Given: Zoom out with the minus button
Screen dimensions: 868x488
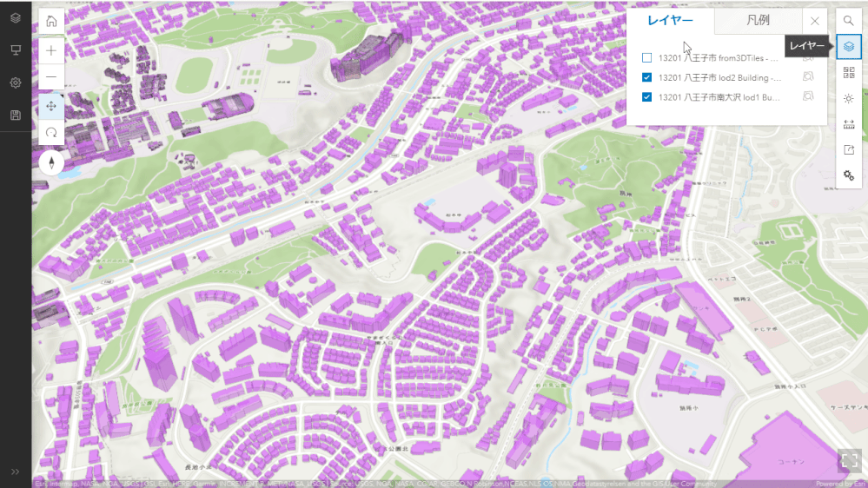Looking at the screenshot, I should pos(51,76).
